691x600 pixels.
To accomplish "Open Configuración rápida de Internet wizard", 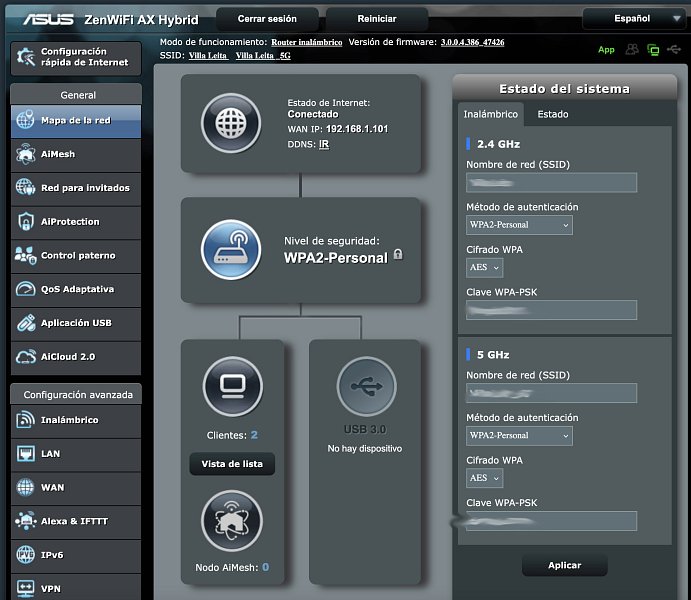I will (76, 58).
